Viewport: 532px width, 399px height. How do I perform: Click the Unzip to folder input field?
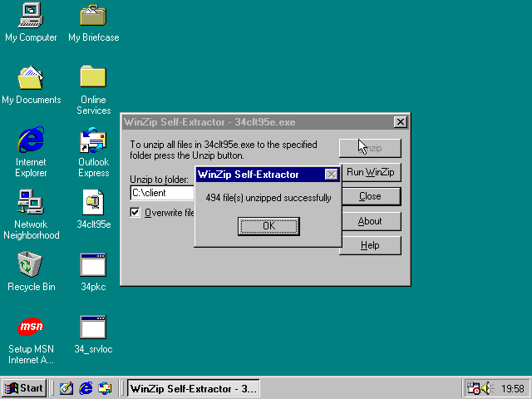coord(162,193)
